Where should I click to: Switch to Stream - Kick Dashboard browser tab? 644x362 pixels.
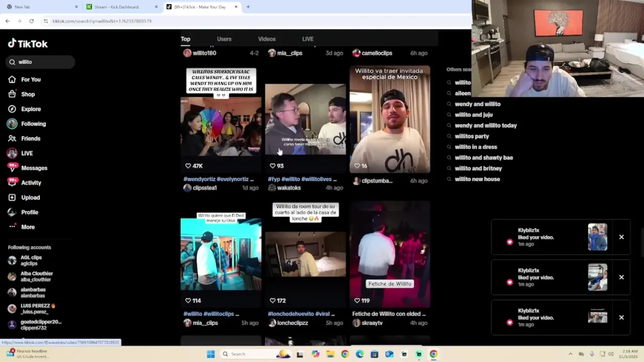tap(122, 7)
